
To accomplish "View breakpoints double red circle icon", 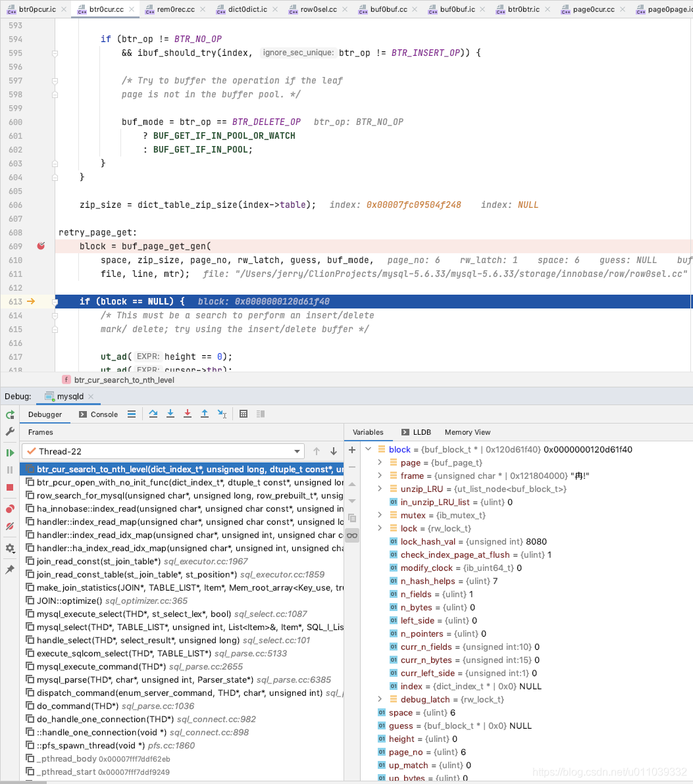I will pyautogui.click(x=10, y=509).
